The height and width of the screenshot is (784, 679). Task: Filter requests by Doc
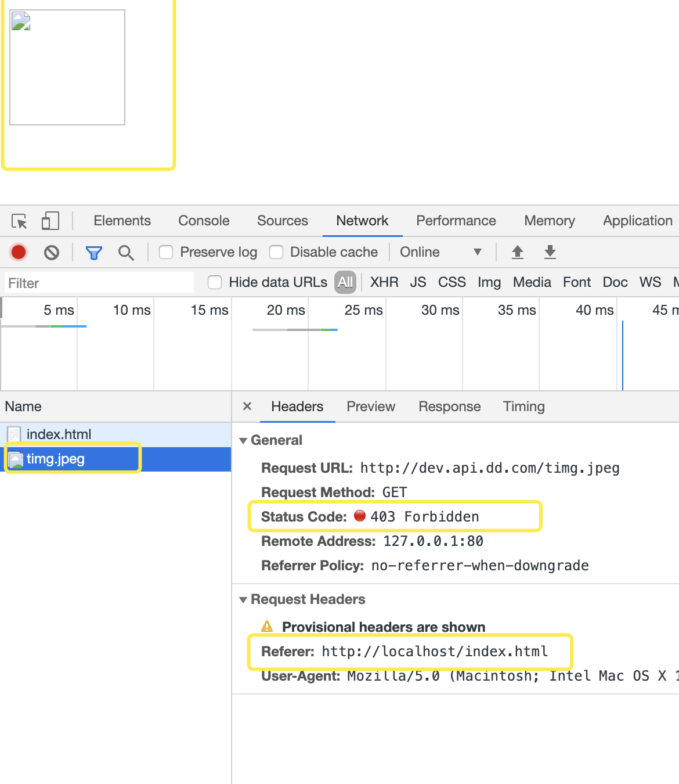[x=615, y=282]
